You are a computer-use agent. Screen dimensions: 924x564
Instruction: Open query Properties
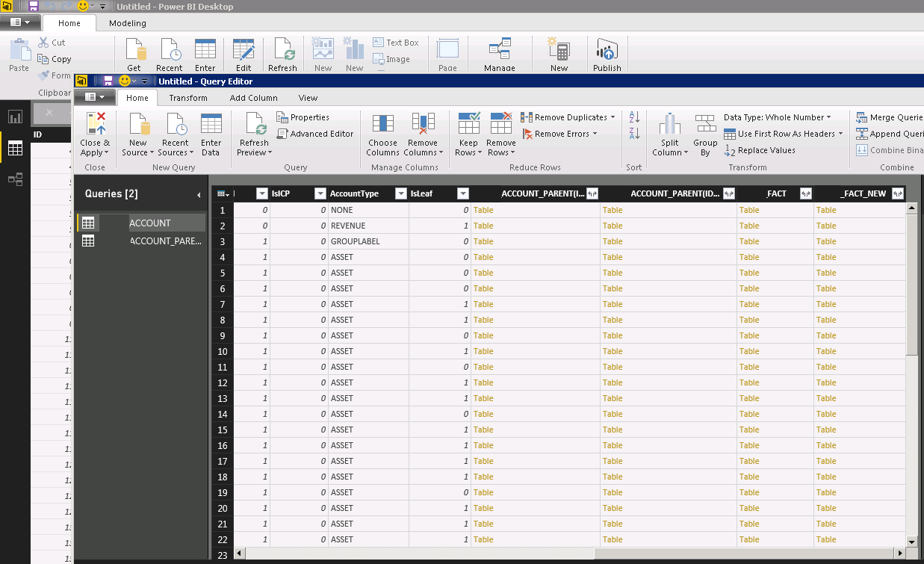pyautogui.click(x=303, y=117)
